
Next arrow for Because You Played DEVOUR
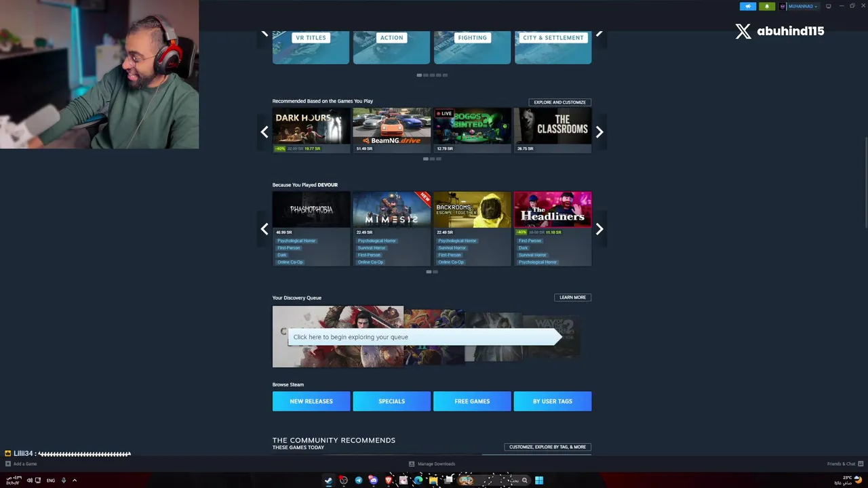(x=599, y=229)
